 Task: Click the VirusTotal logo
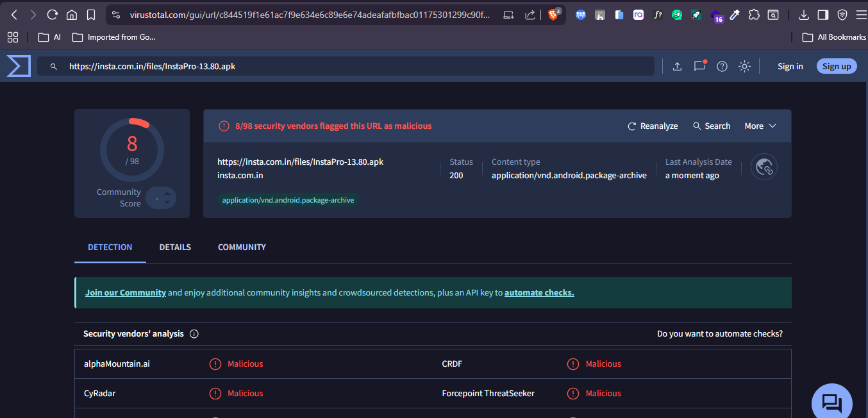click(x=18, y=65)
